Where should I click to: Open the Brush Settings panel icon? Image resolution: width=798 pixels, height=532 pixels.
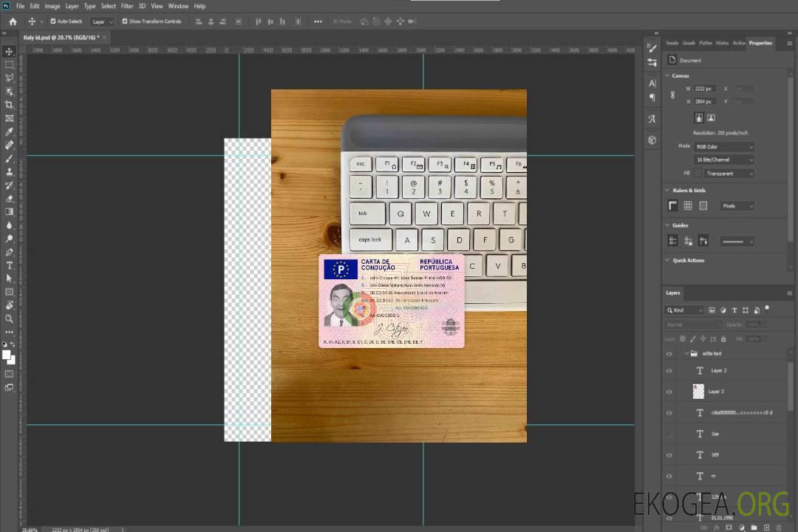(x=652, y=48)
